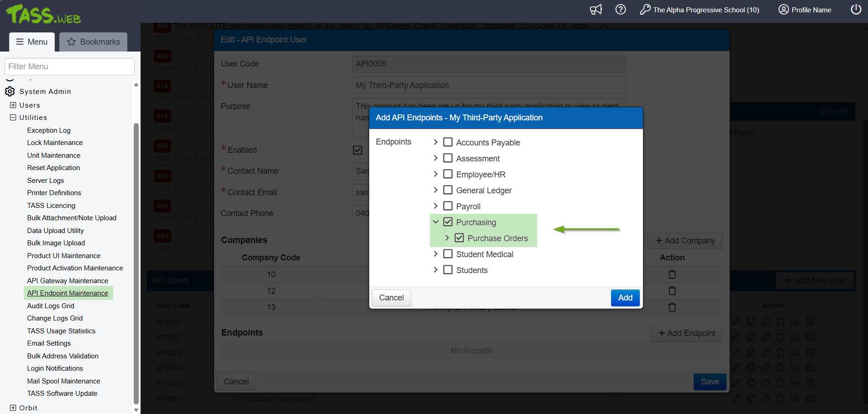Click the Profile Name user icon

coord(784,10)
